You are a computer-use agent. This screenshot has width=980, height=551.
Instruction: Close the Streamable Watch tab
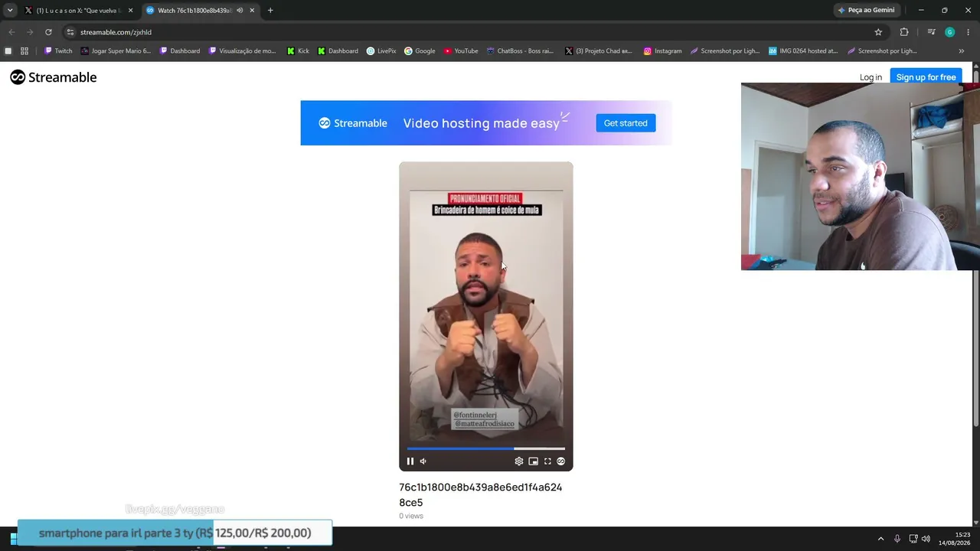(x=252, y=11)
